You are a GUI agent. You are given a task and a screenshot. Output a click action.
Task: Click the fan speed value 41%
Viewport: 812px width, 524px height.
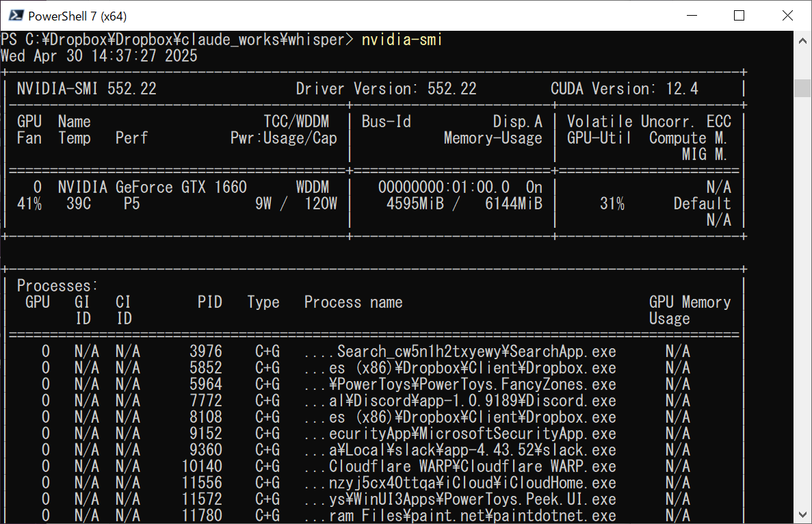29,203
